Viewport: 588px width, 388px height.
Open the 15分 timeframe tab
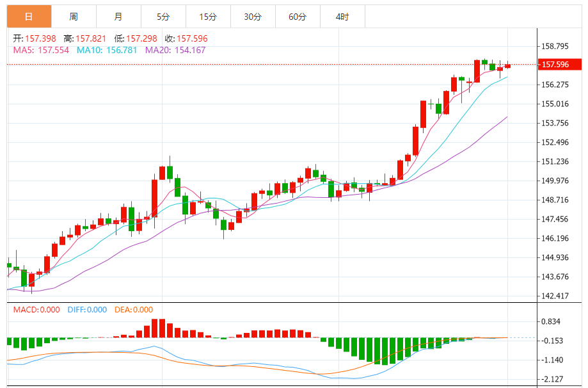tap(208, 17)
